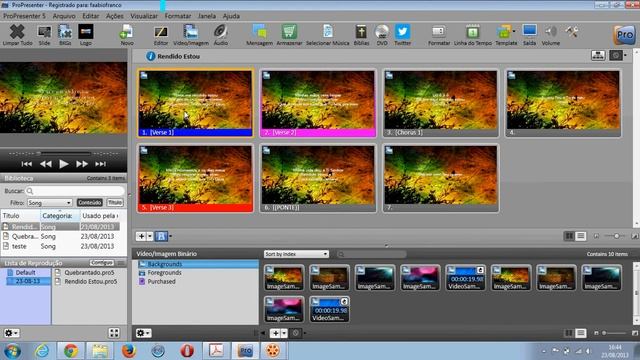
Task: Toggle the Conteúdo search filter
Action: coord(90,202)
